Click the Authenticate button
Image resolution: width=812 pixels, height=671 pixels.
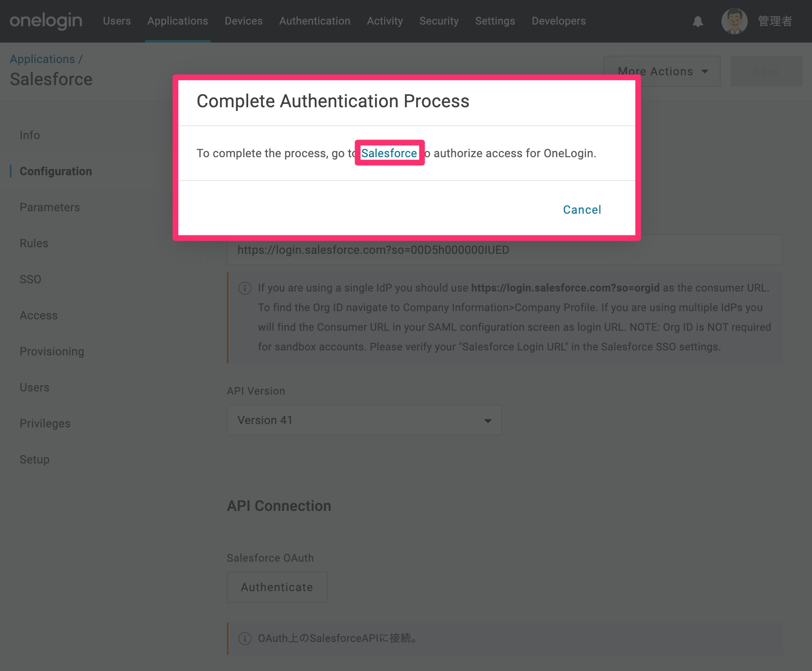(x=277, y=587)
